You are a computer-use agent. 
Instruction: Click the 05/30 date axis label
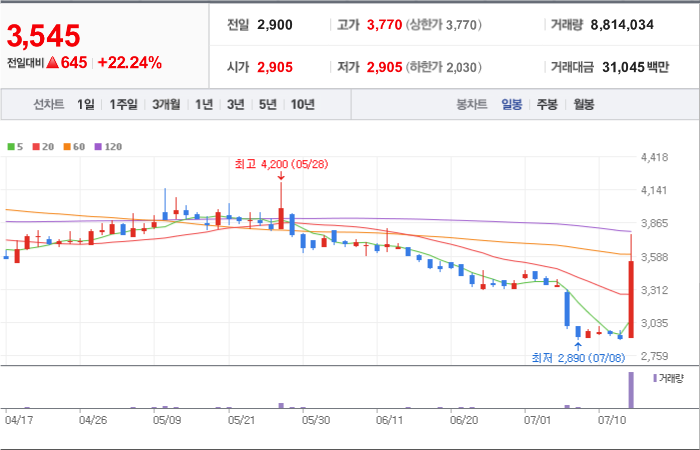click(x=316, y=420)
